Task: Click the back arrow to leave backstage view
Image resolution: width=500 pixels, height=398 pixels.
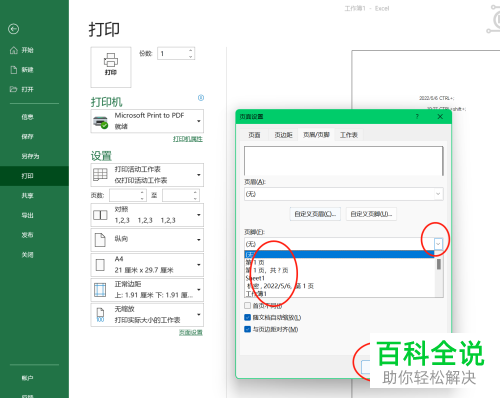Action: pyautogui.click(x=14, y=29)
